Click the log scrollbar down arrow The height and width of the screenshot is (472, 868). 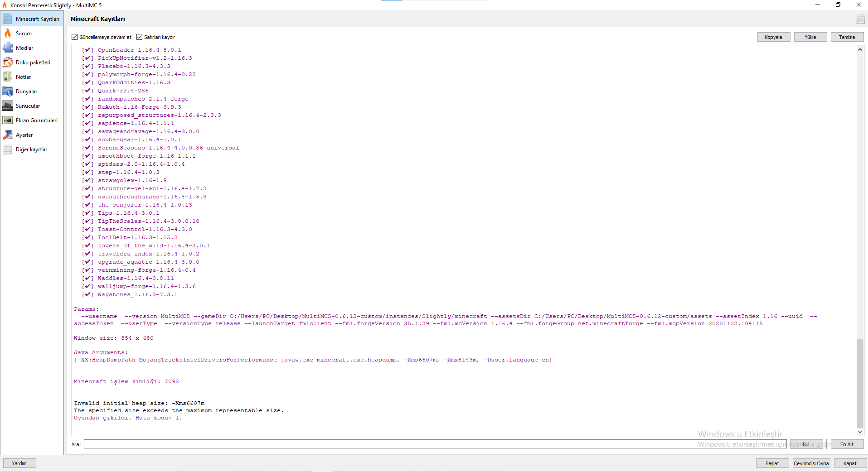point(860,432)
